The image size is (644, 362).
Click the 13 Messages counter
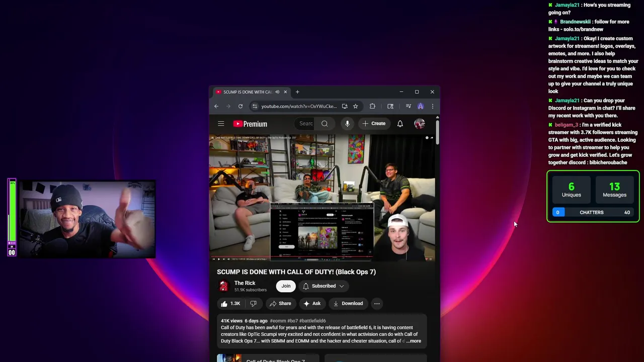614,190
